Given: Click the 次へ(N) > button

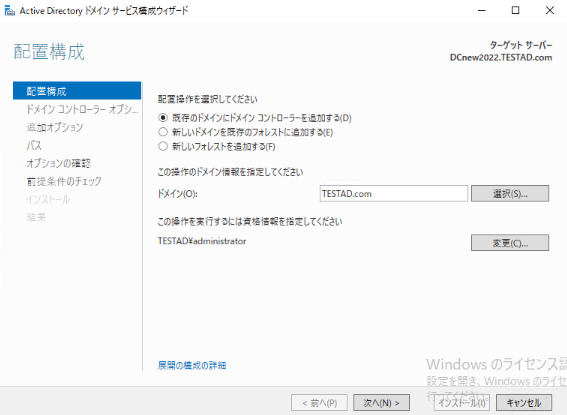Looking at the screenshot, I should 381,403.
